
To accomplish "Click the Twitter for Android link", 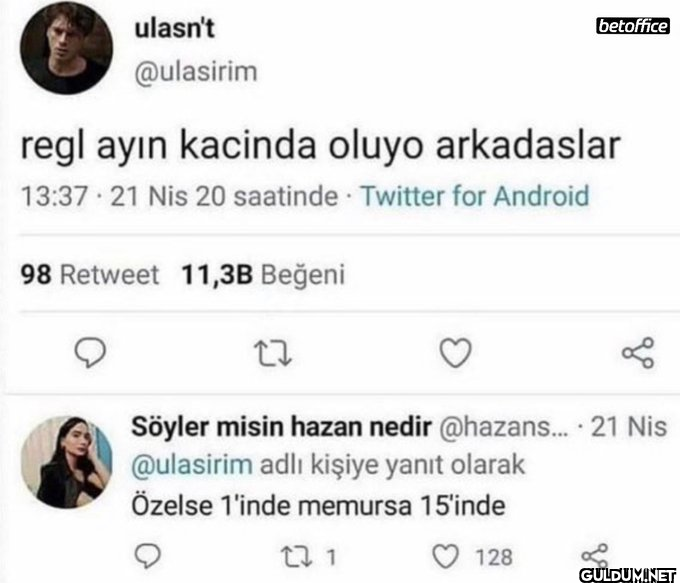I will click(x=474, y=195).
